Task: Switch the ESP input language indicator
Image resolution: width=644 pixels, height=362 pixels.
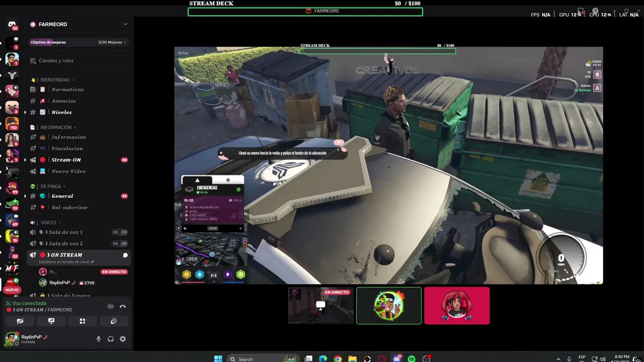Action: (582, 358)
